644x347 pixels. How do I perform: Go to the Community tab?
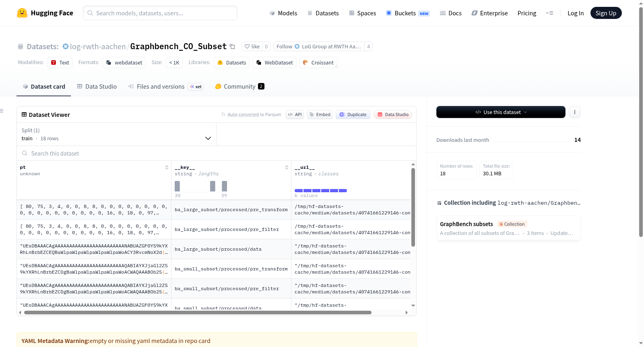[x=240, y=86]
